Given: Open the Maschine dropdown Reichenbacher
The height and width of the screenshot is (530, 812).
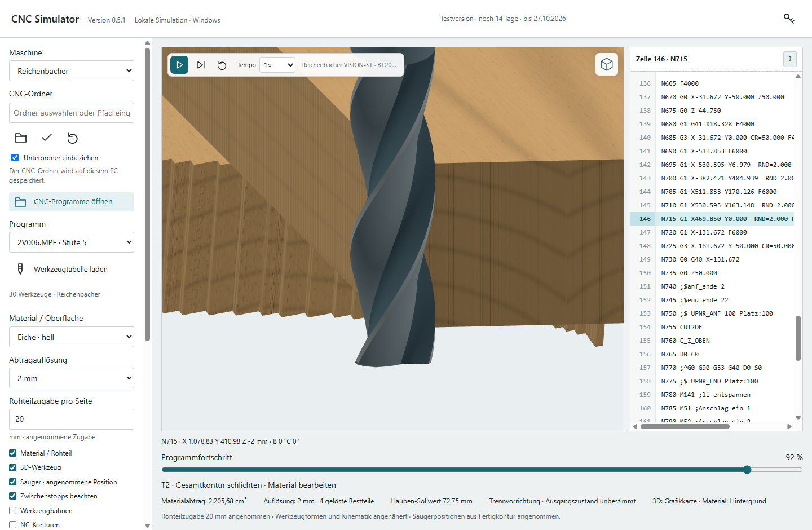Looking at the screenshot, I should click(x=72, y=71).
